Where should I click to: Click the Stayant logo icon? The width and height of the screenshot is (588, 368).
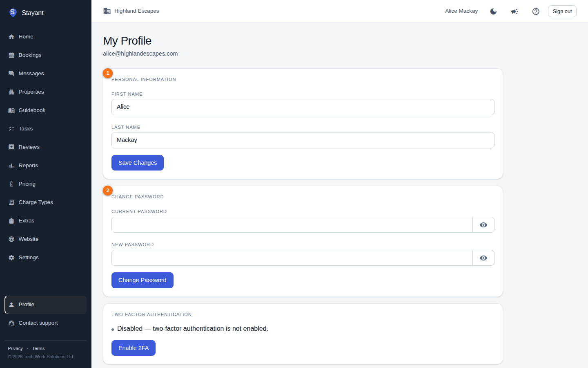tap(13, 13)
